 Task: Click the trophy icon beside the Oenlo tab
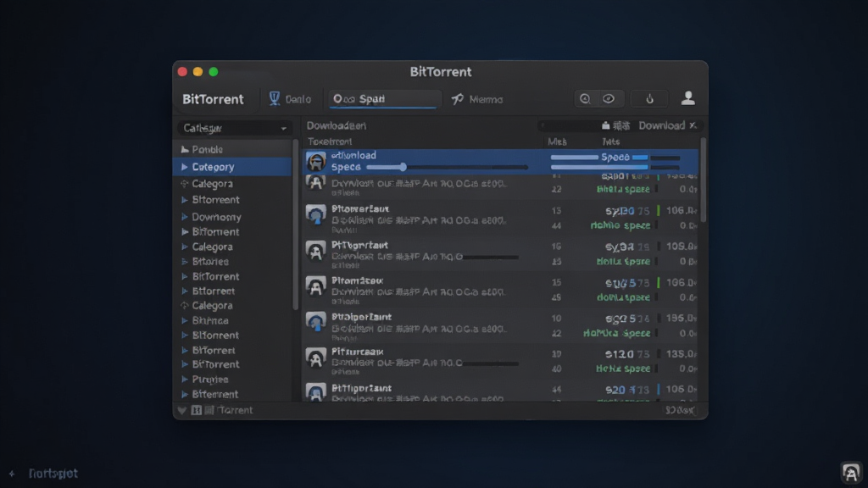274,98
